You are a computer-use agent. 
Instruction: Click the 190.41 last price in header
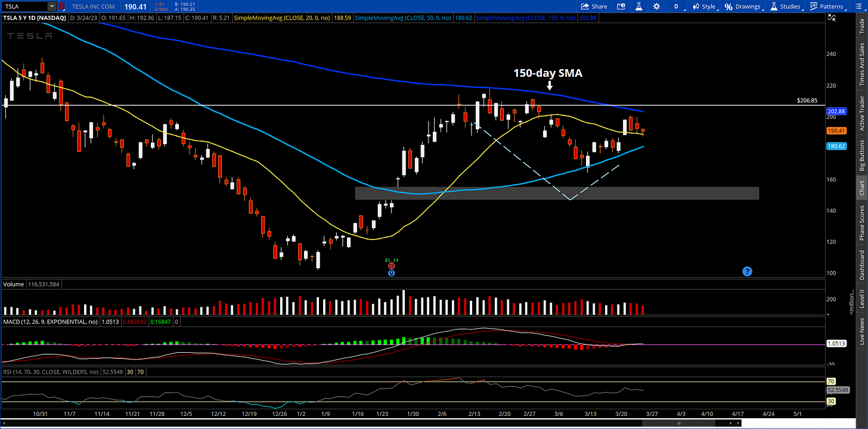[x=134, y=6]
